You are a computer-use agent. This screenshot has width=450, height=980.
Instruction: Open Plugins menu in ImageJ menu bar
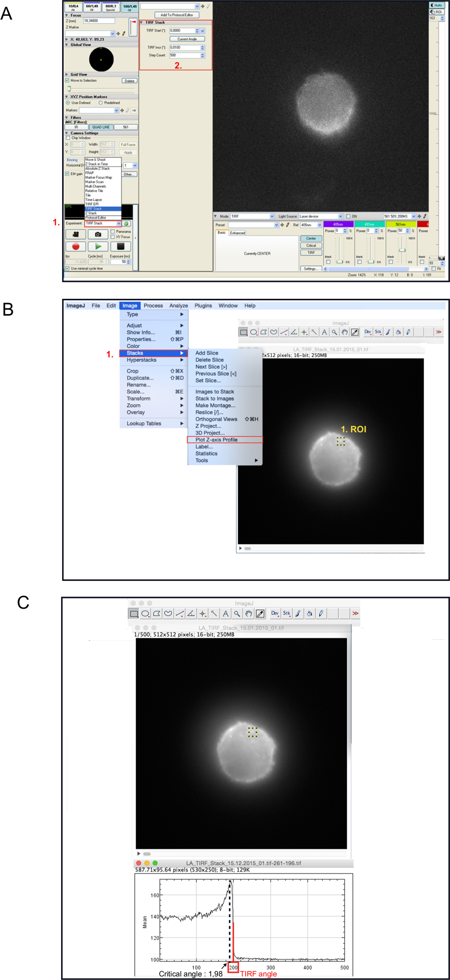[x=204, y=306]
